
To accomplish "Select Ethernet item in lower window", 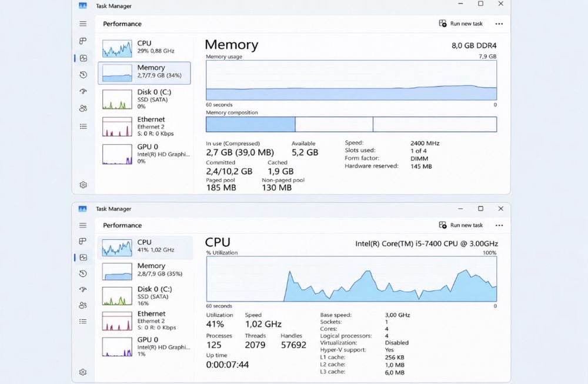I will pyautogui.click(x=145, y=320).
